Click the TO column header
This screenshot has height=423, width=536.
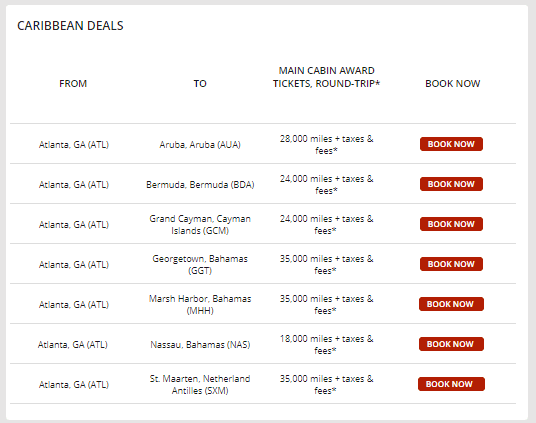pos(200,83)
